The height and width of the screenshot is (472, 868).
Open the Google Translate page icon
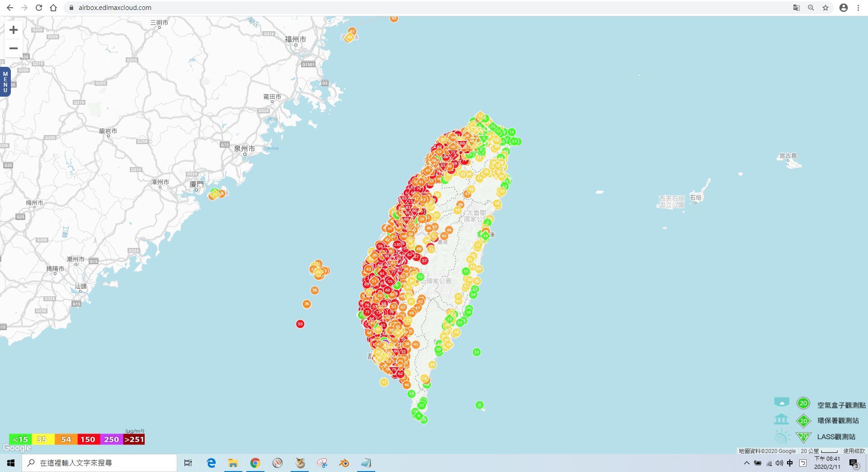coord(797,8)
